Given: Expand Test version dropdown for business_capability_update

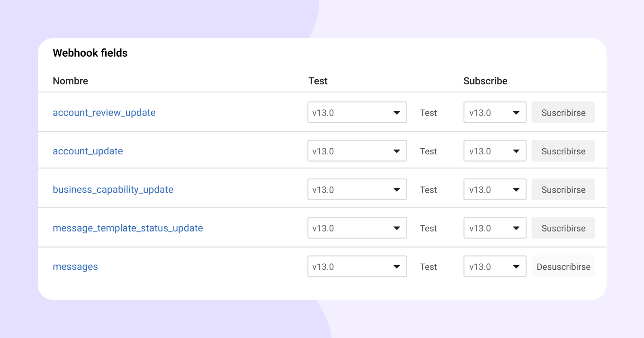Looking at the screenshot, I should (357, 189).
